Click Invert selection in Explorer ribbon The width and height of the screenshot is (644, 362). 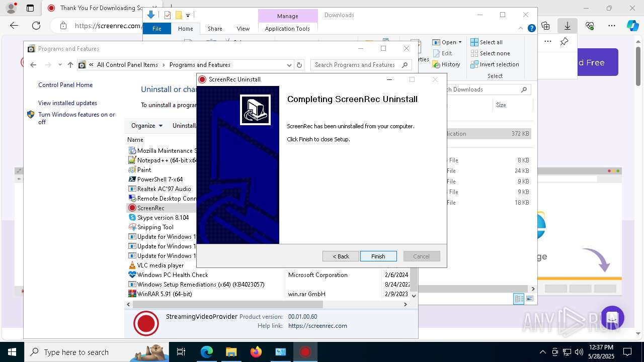pyautogui.click(x=495, y=64)
